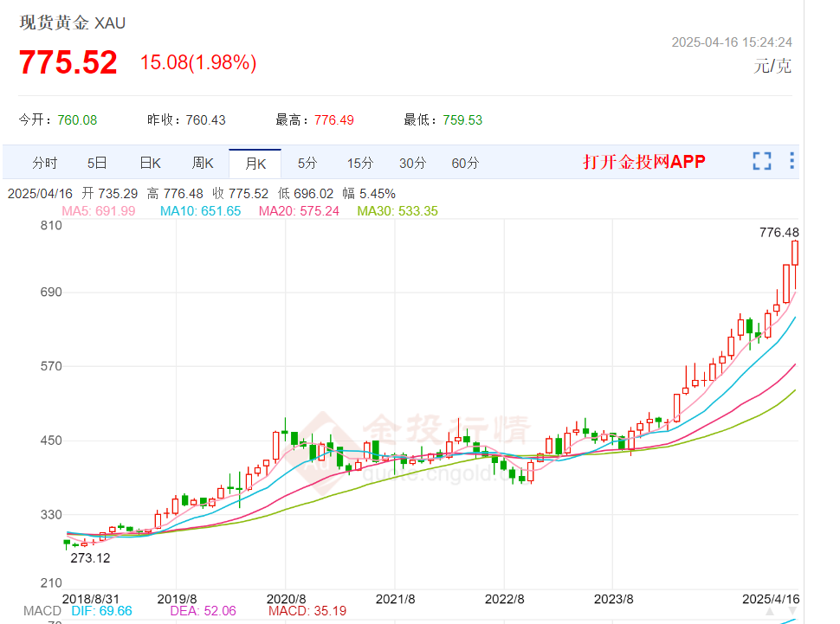This screenshot has width=840, height=624.
Task: Click the 现货黄金 XAU title
Action: [x=73, y=23]
